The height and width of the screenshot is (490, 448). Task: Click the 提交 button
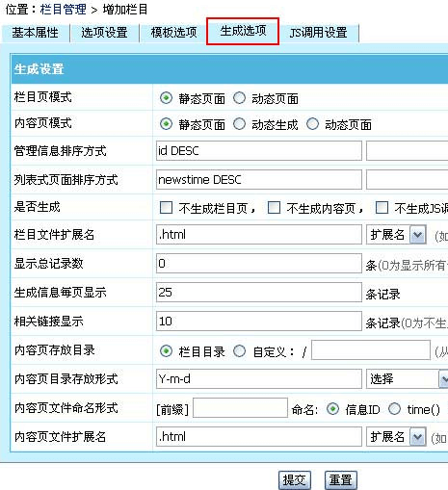(295, 480)
